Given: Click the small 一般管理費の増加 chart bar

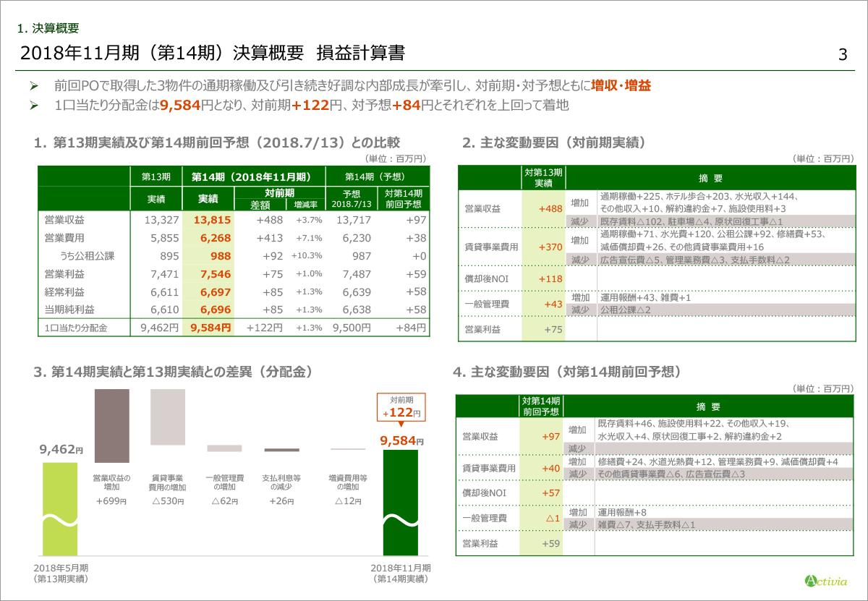Looking at the screenshot, I should click(x=224, y=448).
